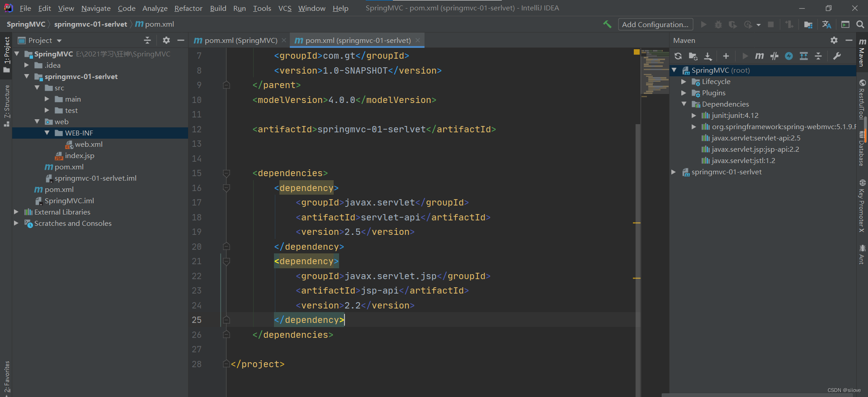Hide the Project tool window
Image resolution: width=868 pixels, height=397 pixels.
[181, 40]
